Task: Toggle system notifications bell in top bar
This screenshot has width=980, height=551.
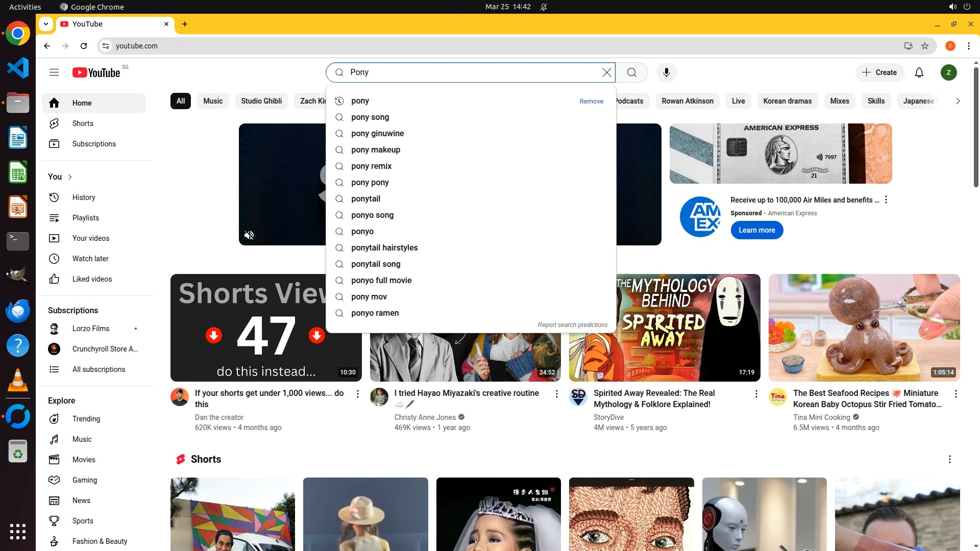Action: click(x=544, y=7)
